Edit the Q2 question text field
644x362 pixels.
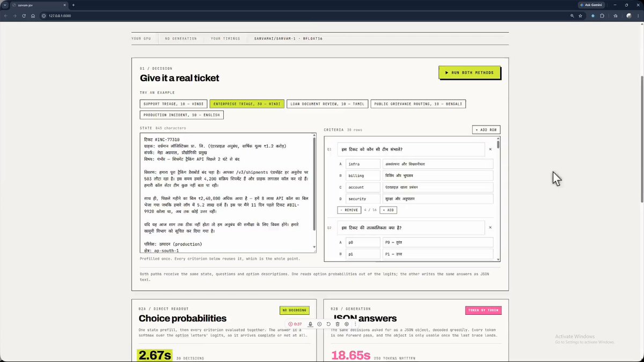pyautogui.click(x=411, y=228)
